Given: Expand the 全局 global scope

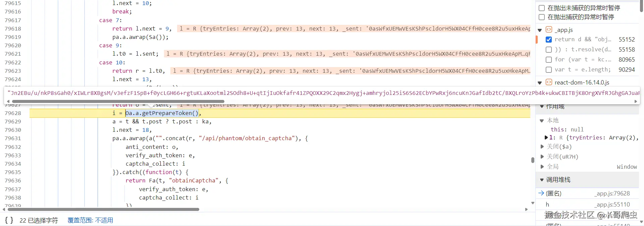Looking at the screenshot, I should coord(542,167).
